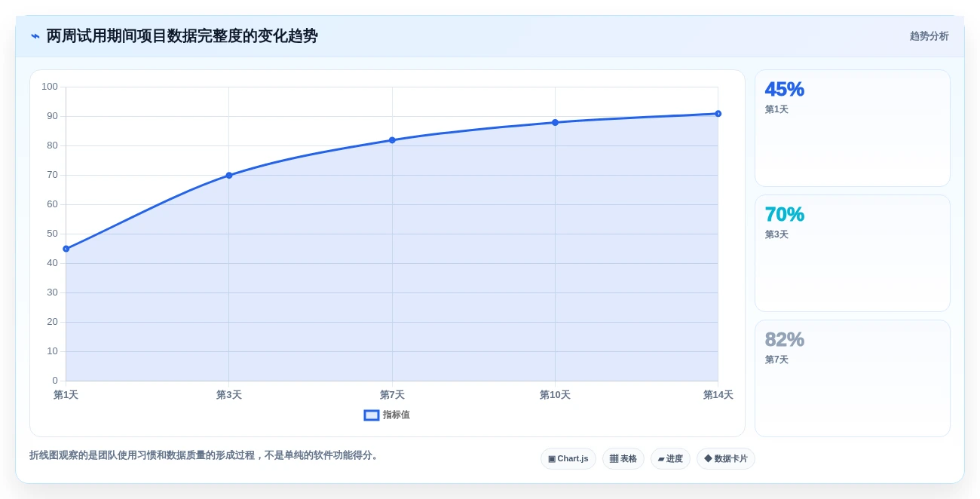Click the chart footnote starting 折线图观察的是
The width and height of the screenshot is (980, 499).
[x=205, y=455]
